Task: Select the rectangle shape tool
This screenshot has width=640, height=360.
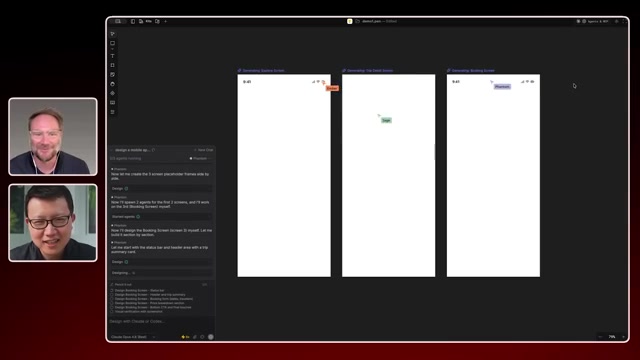Action: pyautogui.click(x=113, y=43)
